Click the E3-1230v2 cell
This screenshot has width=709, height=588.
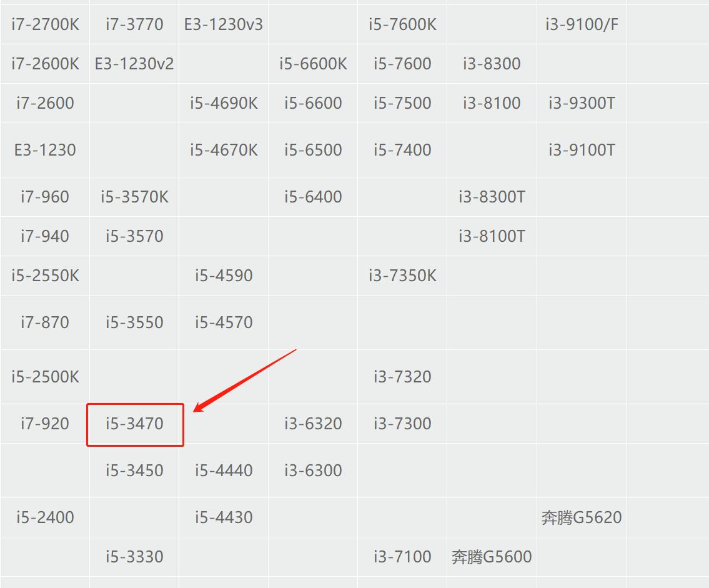pos(134,64)
